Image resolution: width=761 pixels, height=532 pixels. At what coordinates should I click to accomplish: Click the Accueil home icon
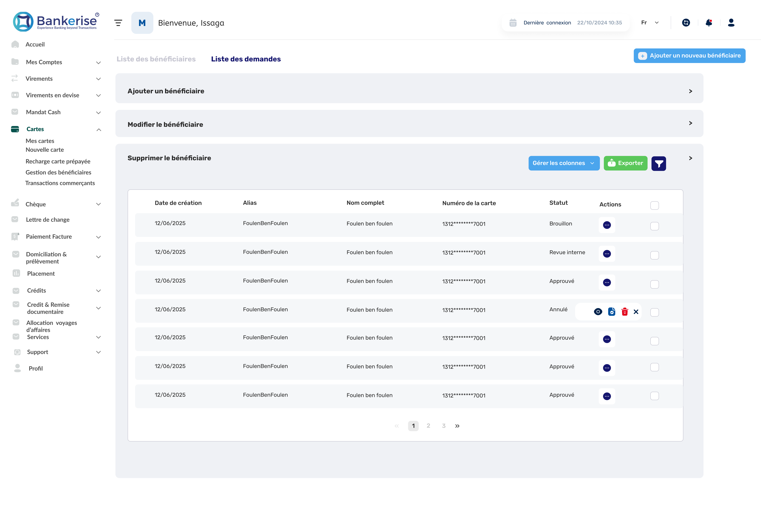coord(15,44)
